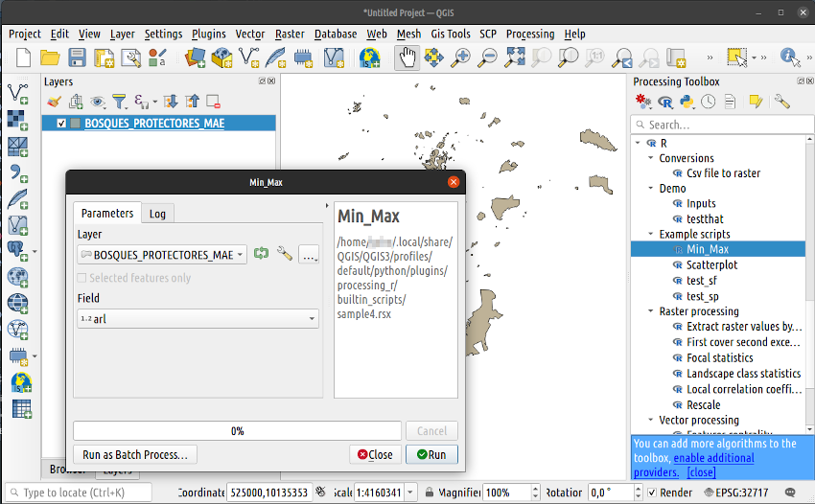Click the layer browse ellipsis button
Image resolution: width=815 pixels, height=504 pixels.
310,255
